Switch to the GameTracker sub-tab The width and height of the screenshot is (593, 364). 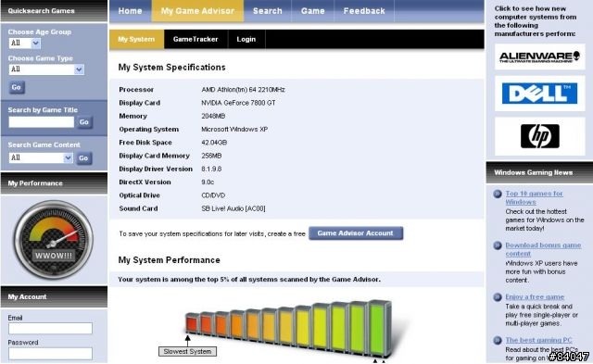click(x=196, y=39)
